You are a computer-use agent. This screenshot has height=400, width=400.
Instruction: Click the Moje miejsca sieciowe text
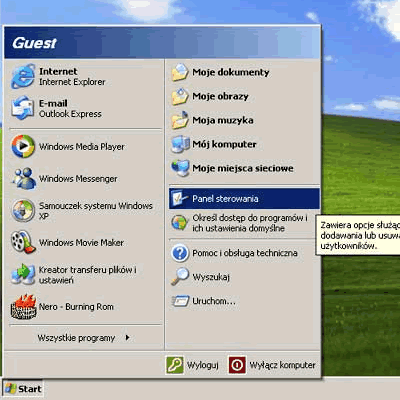click(x=243, y=168)
